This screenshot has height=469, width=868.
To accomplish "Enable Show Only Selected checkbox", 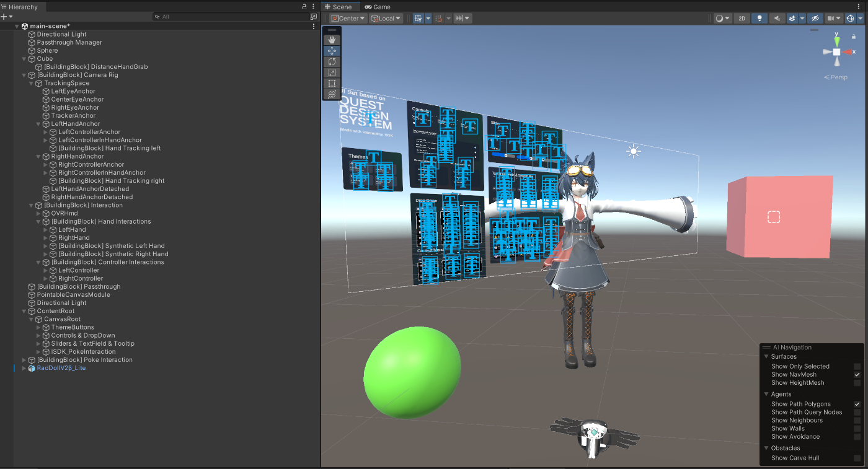I will [x=857, y=366].
